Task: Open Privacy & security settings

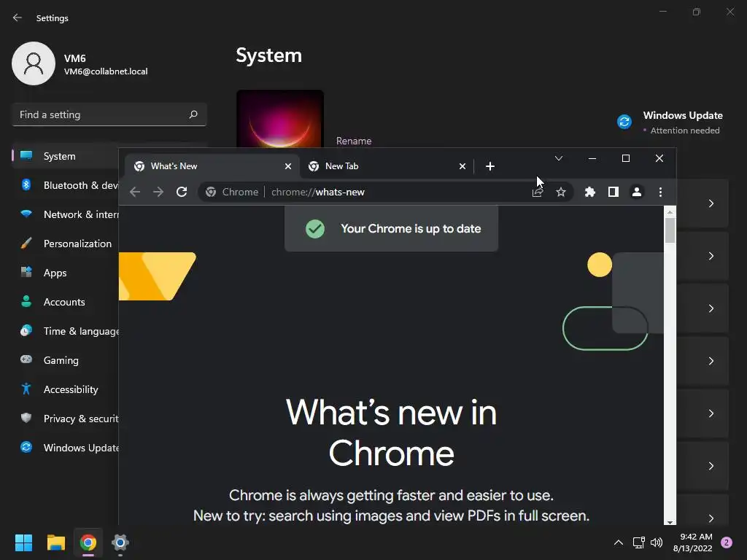Action: tap(65, 419)
